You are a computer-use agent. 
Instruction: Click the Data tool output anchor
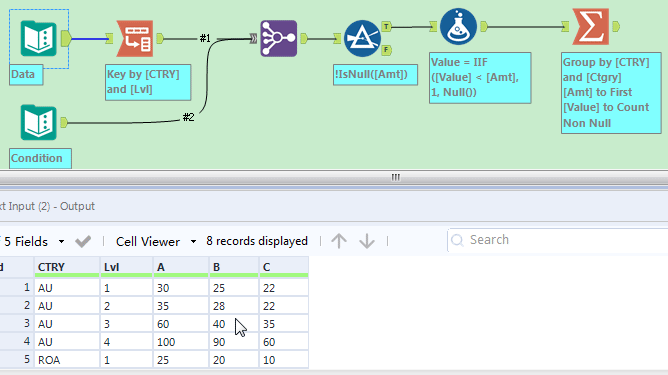66,38
